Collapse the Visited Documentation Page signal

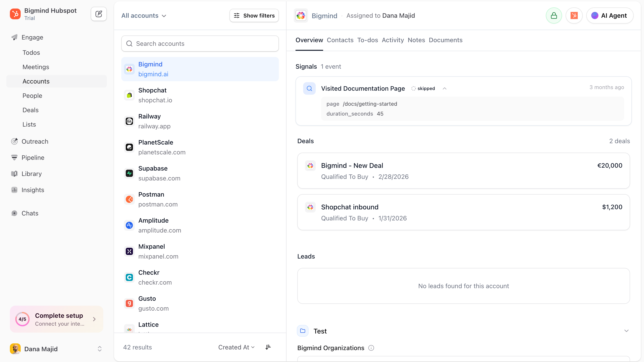point(445,88)
